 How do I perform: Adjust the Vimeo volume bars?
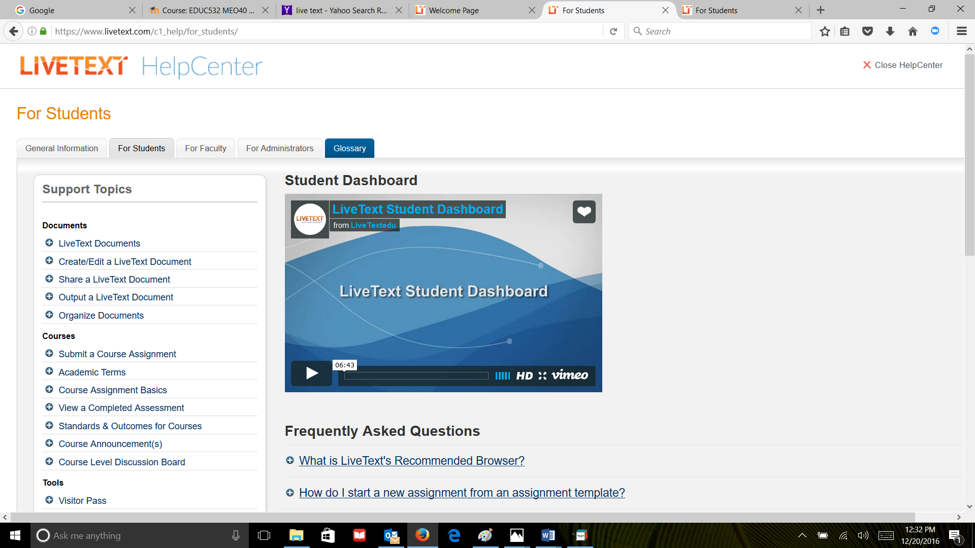pos(502,376)
